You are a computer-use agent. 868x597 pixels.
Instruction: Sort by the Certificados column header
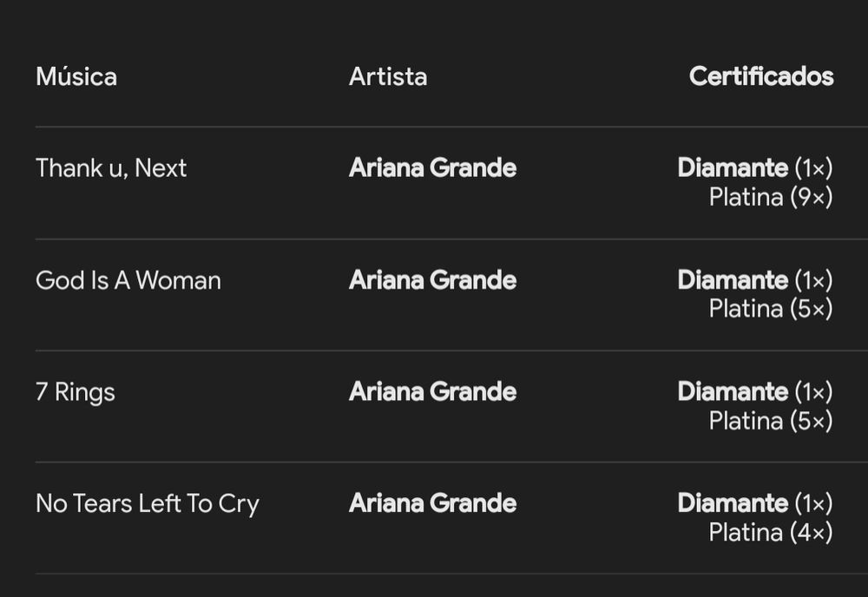click(x=761, y=76)
